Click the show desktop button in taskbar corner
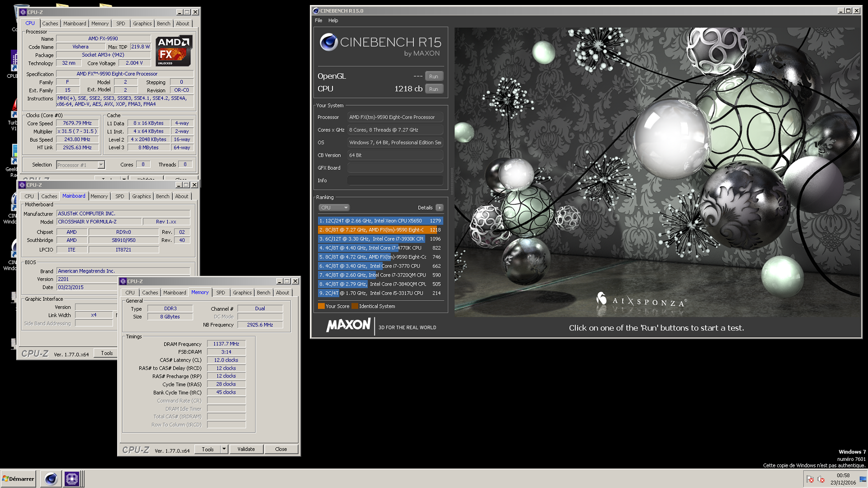 pyautogui.click(x=863, y=479)
